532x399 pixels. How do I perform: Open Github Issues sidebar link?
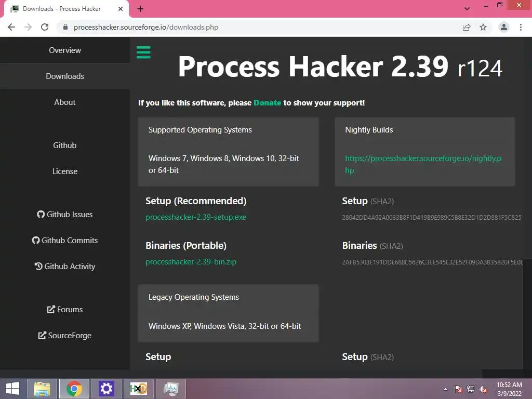pyautogui.click(x=65, y=215)
